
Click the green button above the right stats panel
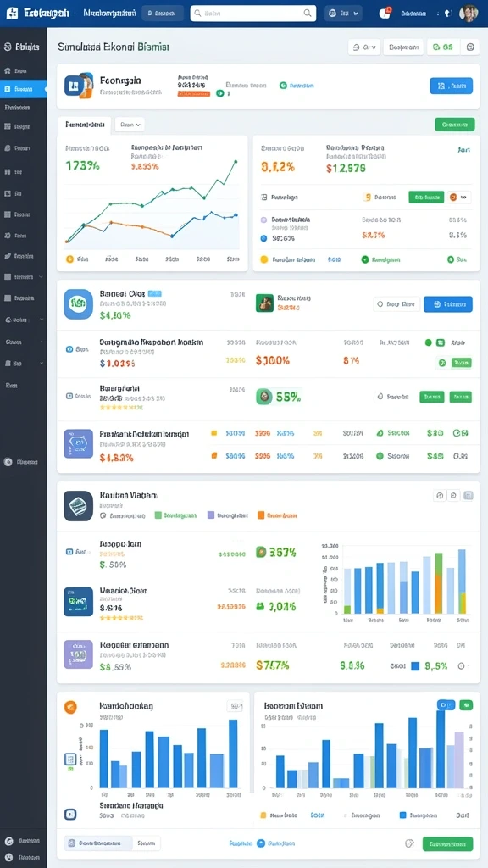[455, 125]
